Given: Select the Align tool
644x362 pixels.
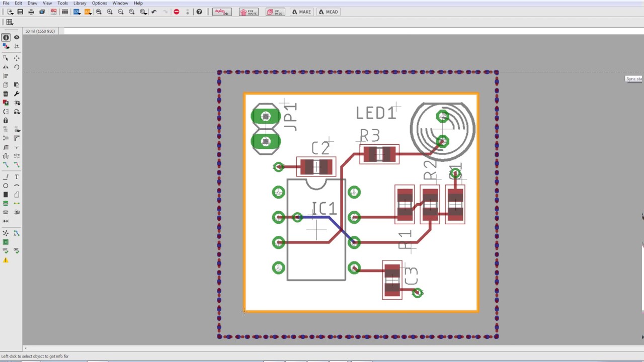Looking at the screenshot, I should click(x=6, y=76).
